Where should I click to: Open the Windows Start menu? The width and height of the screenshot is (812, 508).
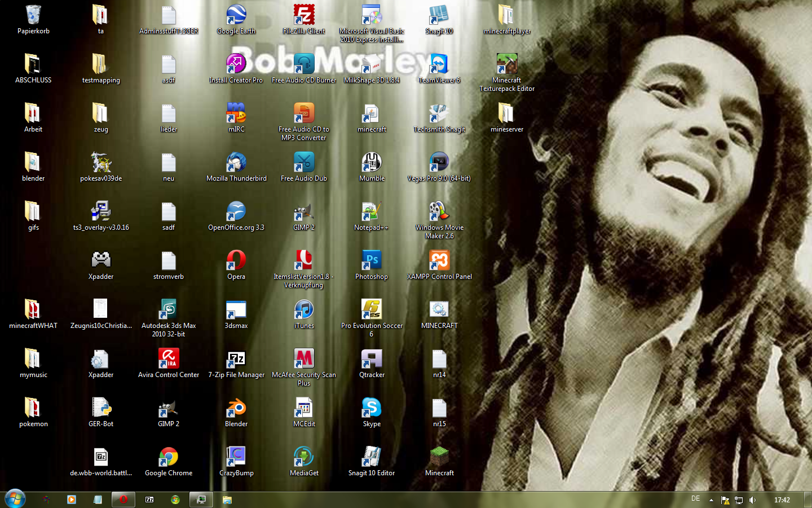point(15,499)
